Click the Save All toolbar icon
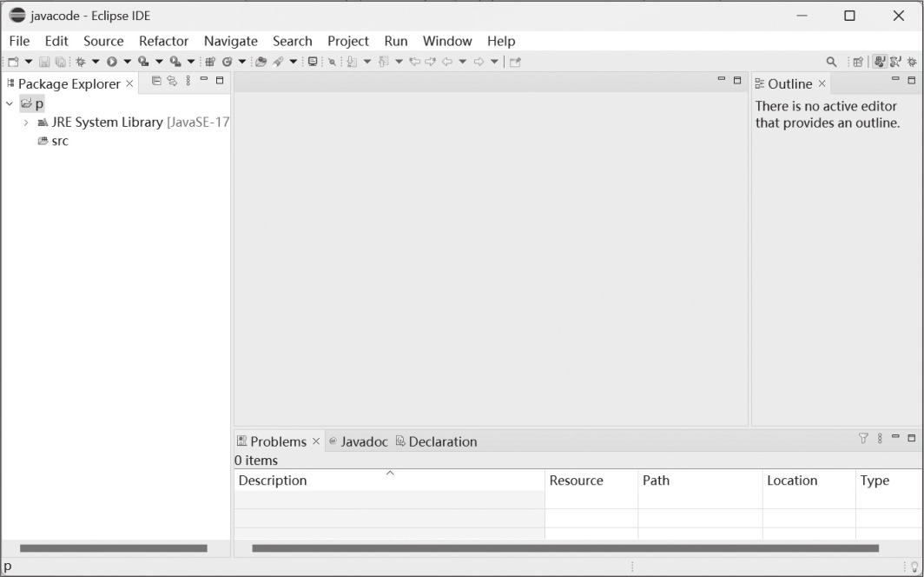Viewport: 924px width, 577px height. click(60, 62)
